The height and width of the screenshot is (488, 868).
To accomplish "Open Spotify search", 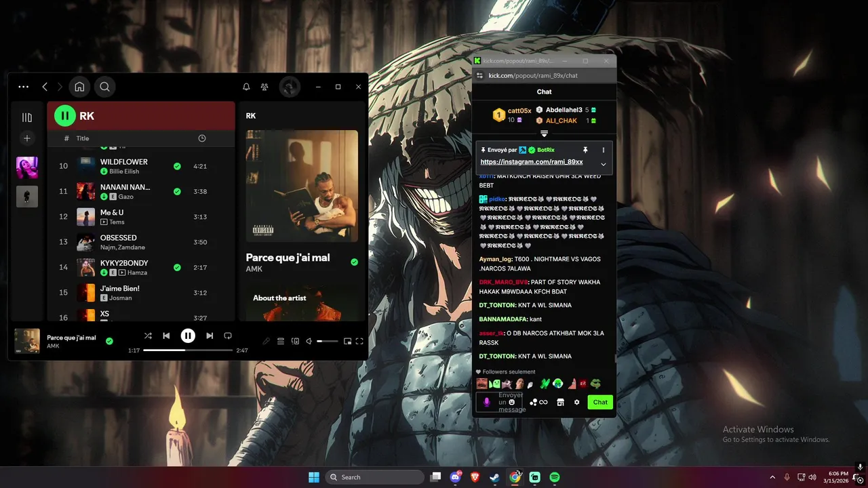I will (x=104, y=87).
